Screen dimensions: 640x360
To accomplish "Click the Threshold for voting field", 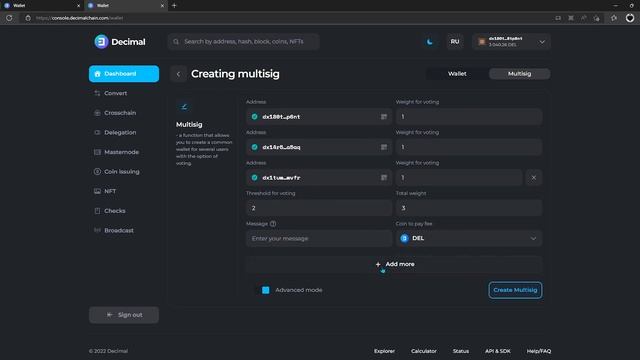I will pyautogui.click(x=319, y=208).
